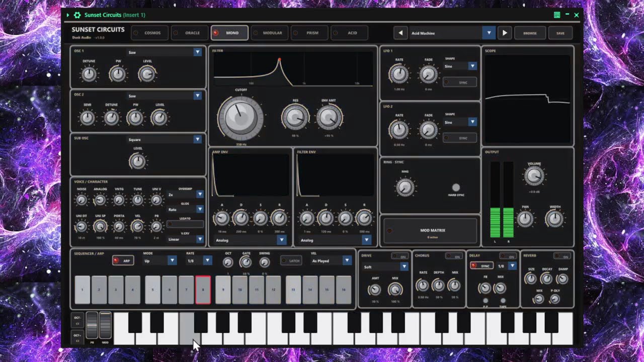Click the green gear plugin icon in title bar
The width and height of the screenshot is (644, 362).
[x=77, y=15]
